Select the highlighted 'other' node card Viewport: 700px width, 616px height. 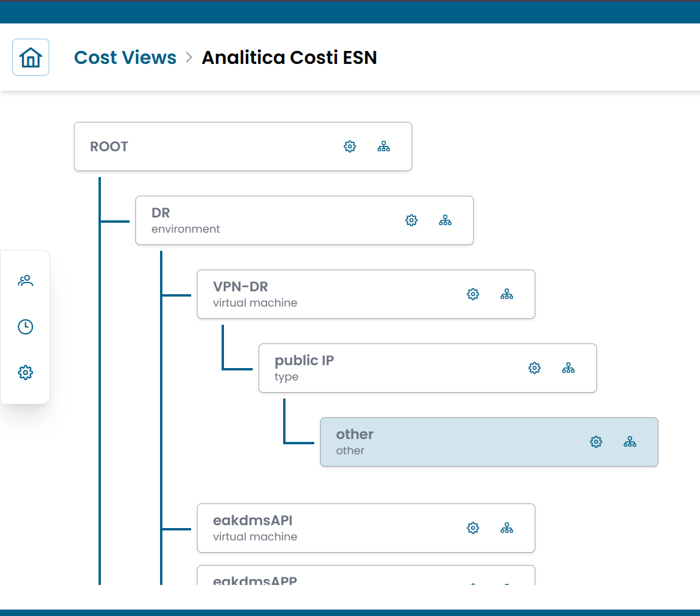(440, 442)
